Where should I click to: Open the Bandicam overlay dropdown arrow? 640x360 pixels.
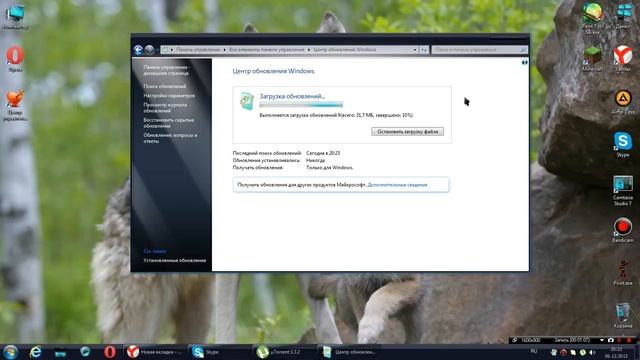(601, 340)
